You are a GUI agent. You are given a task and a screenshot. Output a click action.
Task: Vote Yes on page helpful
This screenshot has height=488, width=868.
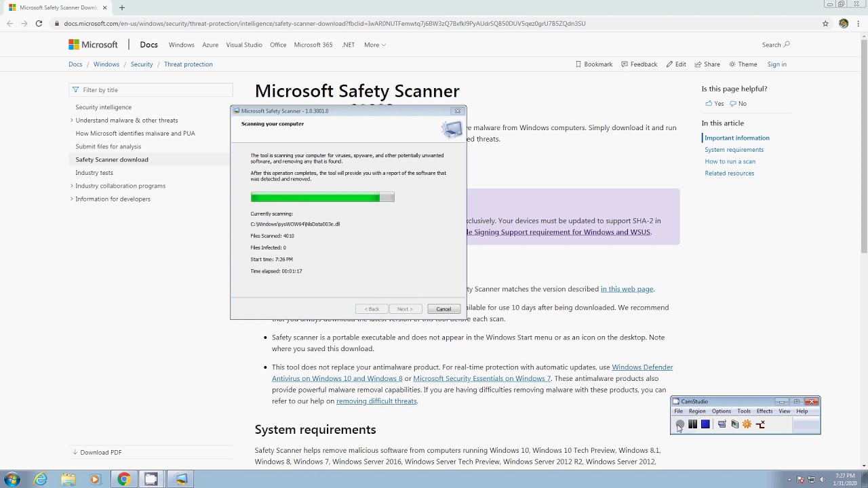click(x=715, y=104)
